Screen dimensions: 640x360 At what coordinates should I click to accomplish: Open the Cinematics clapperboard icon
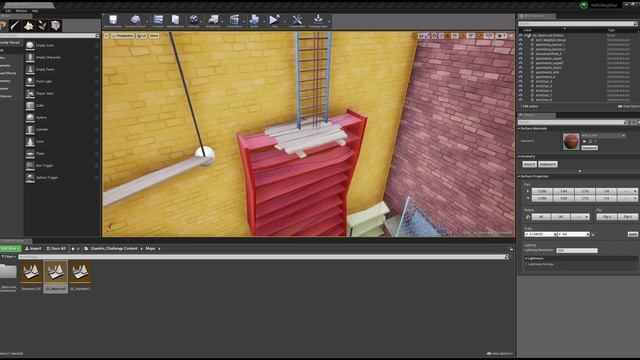coord(234,20)
